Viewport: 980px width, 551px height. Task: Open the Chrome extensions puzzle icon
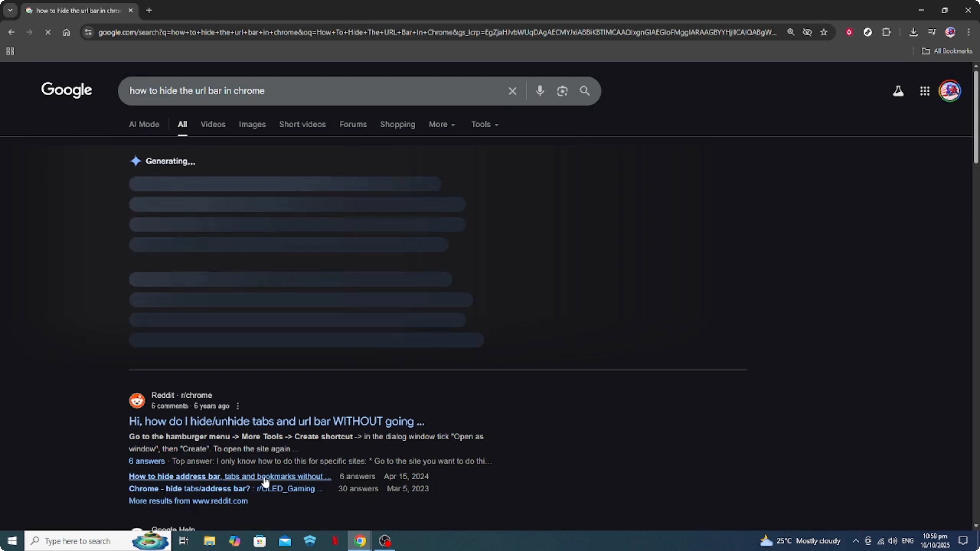click(887, 32)
